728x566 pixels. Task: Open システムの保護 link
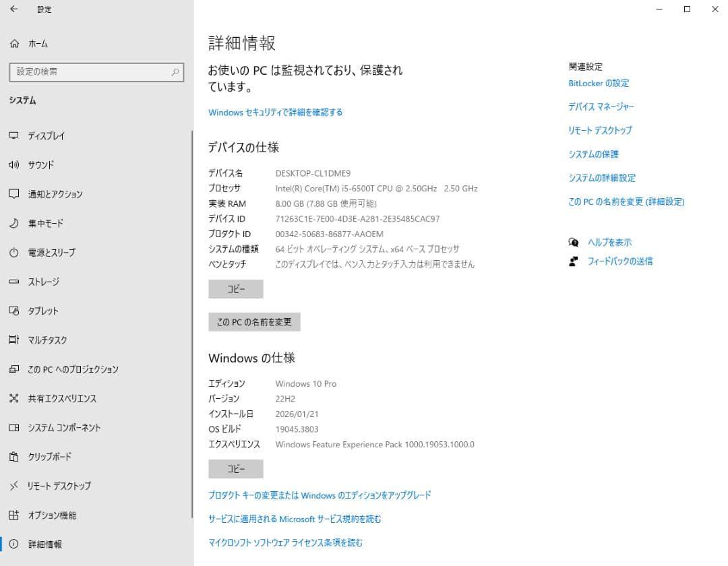(x=593, y=154)
